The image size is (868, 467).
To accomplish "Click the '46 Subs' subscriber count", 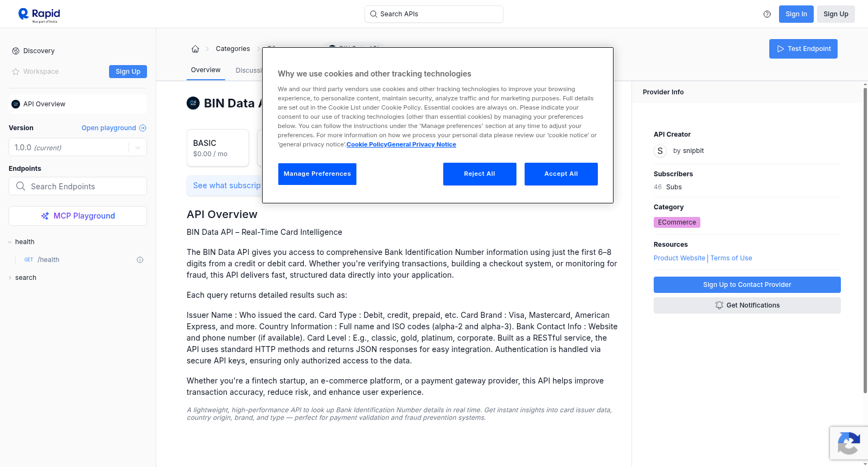I will tap(668, 187).
